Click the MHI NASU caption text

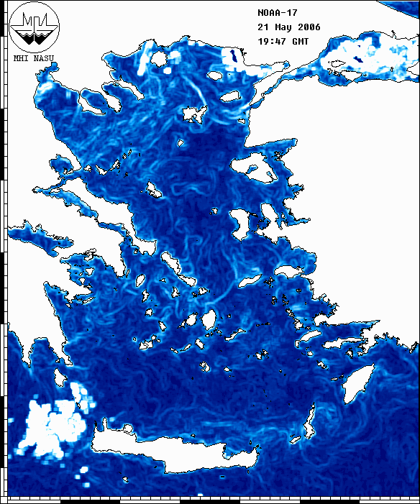34,58
